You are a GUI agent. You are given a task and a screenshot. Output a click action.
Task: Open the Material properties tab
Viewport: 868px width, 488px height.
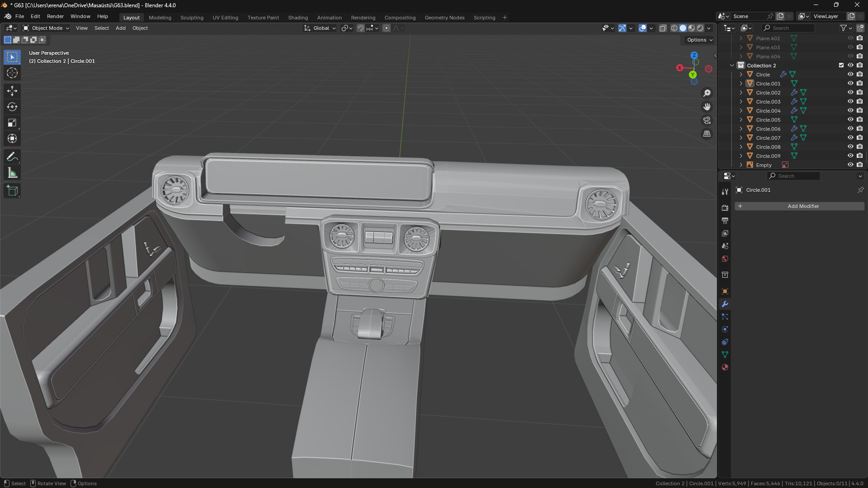pyautogui.click(x=725, y=367)
